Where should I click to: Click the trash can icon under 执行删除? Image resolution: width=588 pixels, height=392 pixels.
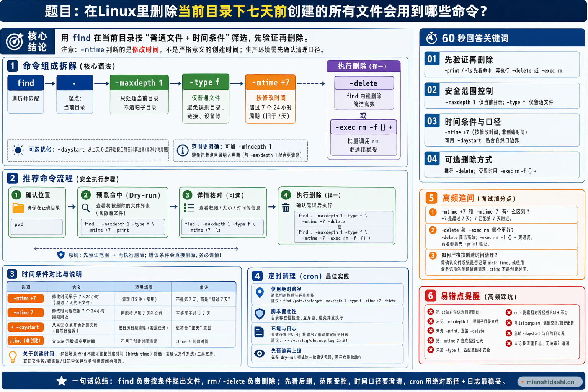pos(286,207)
